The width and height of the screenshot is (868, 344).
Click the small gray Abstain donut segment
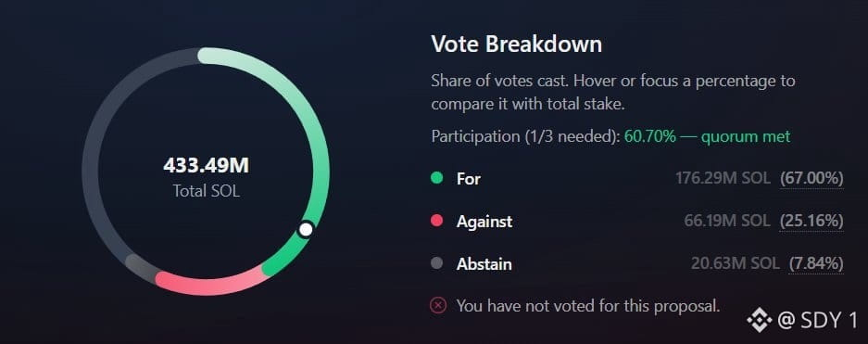[x=140, y=268]
